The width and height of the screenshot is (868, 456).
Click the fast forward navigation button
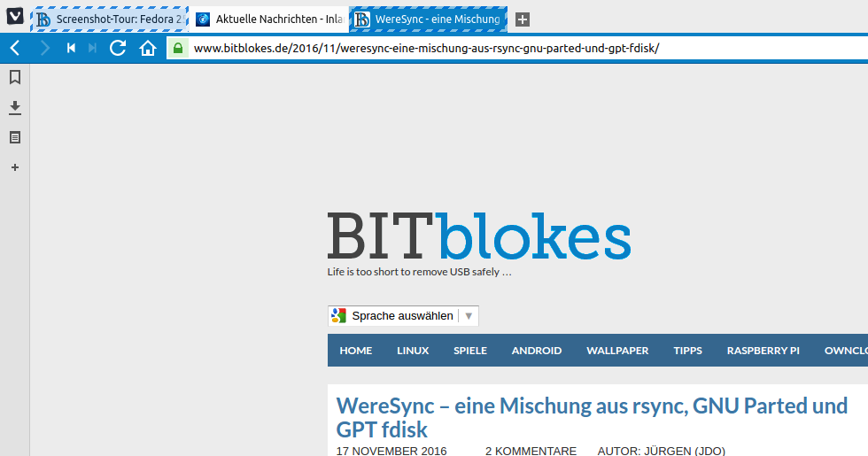92,48
